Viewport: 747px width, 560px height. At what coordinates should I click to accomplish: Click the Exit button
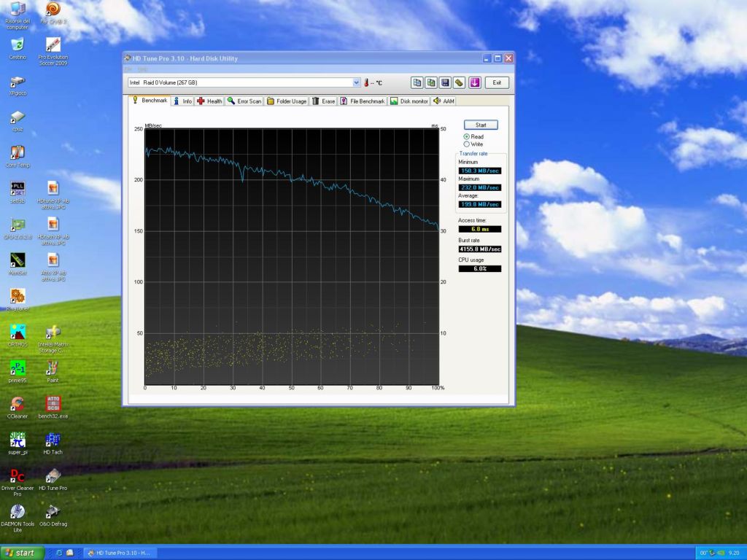coord(497,83)
